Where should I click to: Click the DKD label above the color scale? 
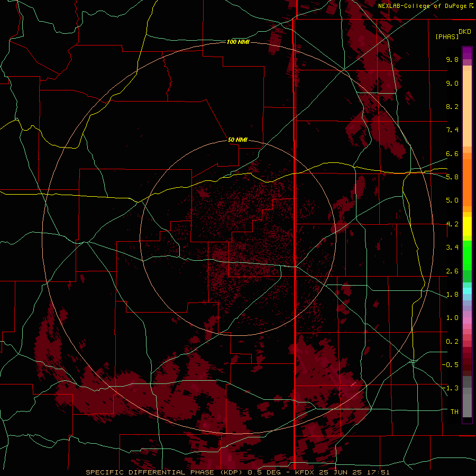pyautogui.click(x=464, y=32)
